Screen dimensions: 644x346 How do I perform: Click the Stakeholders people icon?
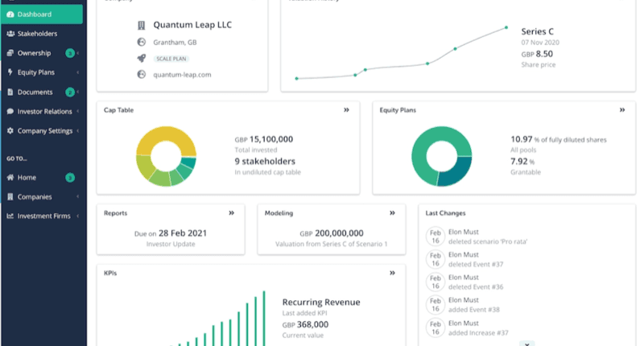[10, 34]
